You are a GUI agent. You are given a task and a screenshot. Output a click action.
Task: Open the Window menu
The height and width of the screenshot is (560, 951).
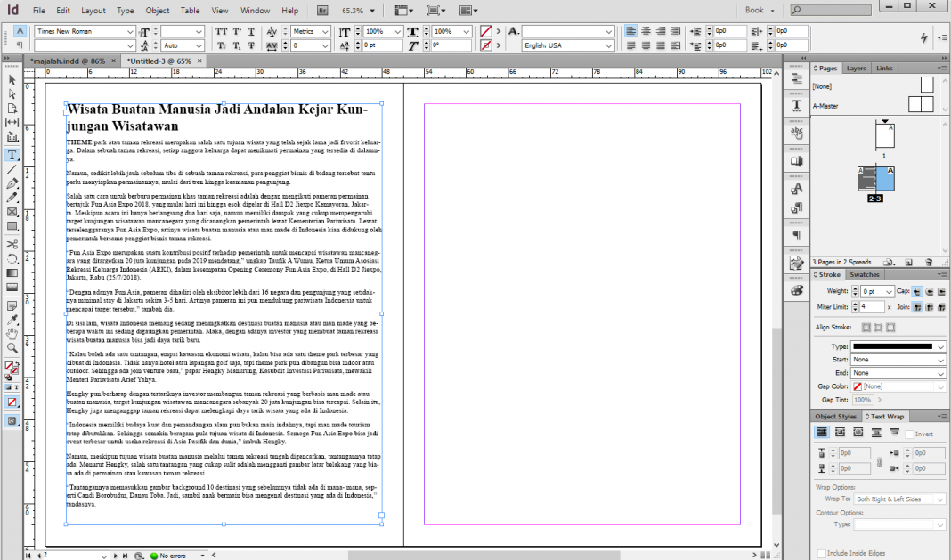pos(255,10)
